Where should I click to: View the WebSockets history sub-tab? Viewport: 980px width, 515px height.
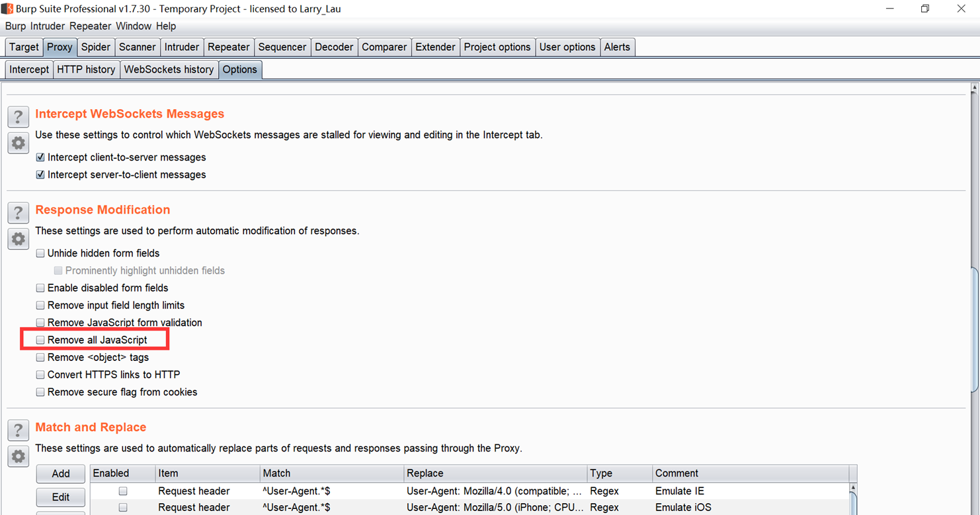pos(169,69)
